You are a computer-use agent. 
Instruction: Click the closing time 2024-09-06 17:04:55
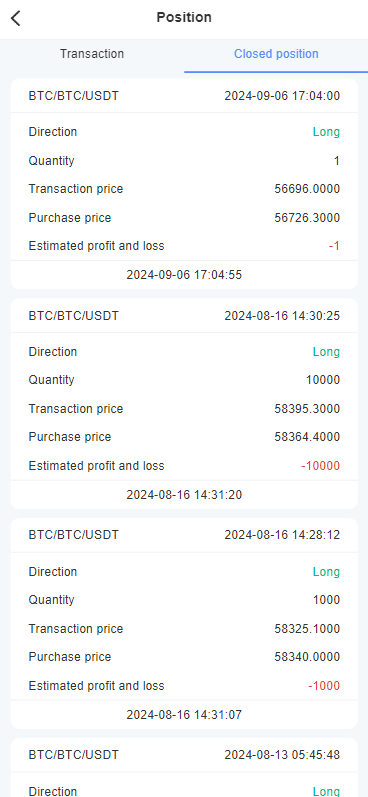point(184,275)
